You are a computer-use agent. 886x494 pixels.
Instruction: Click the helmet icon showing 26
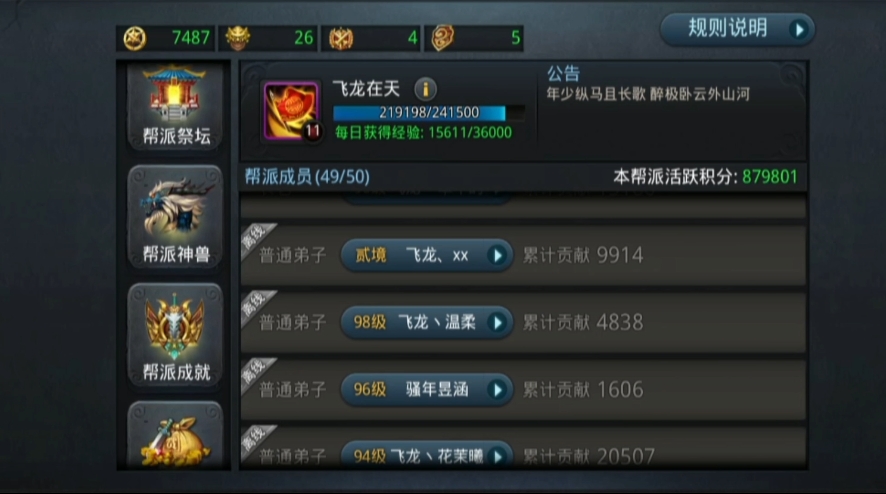pos(238,38)
